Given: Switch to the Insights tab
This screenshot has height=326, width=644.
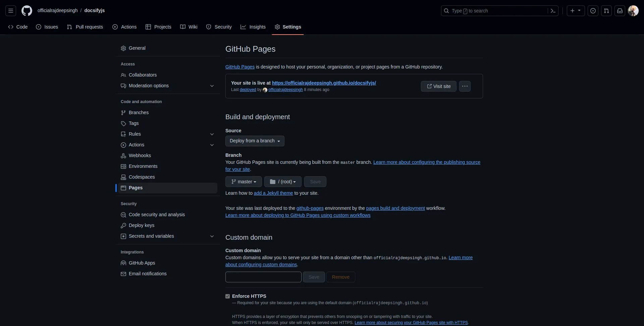Looking at the screenshot, I should [x=253, y=27].
